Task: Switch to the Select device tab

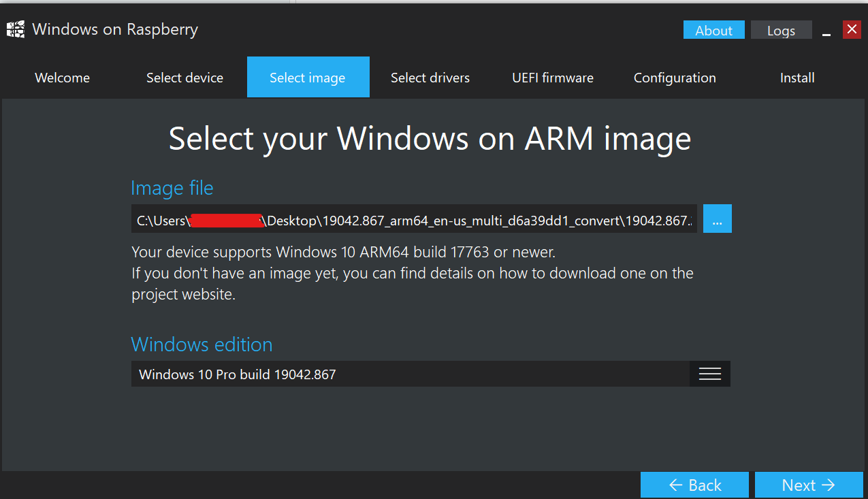Action: (184, 78)
